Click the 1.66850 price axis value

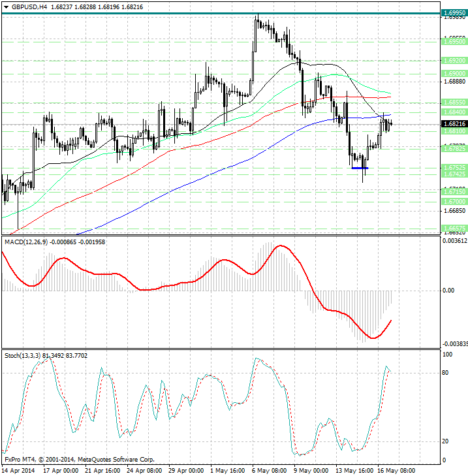coord(454,211)
